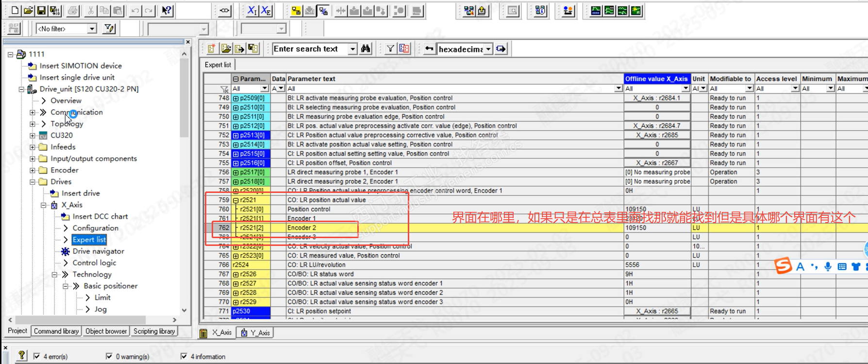The image size is (868, 364).
Task: Click the connect to target chain-link icon
Action: click(224, 10)
